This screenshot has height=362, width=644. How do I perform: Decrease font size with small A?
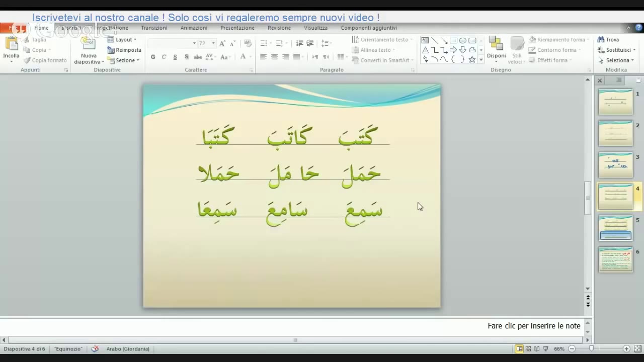pyautogui.click(x=232, y=43)
